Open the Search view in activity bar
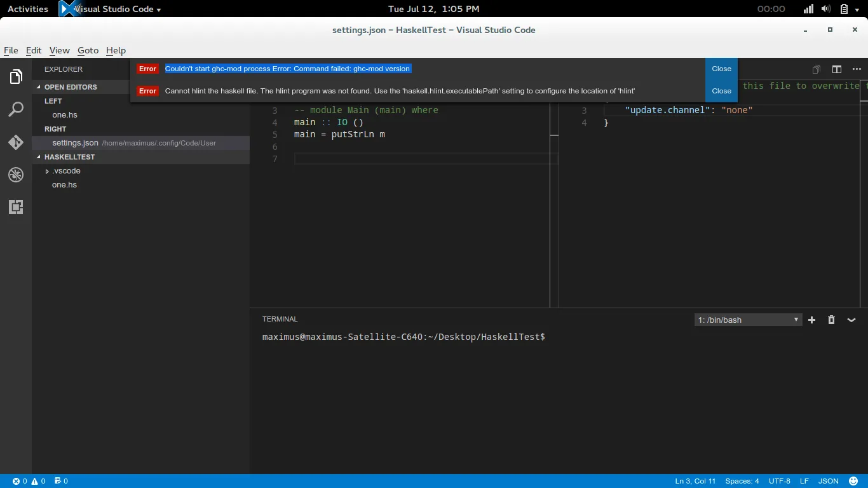Image resolution: width=868 pixels, height=488 pixels. click(x=16, y=110)
